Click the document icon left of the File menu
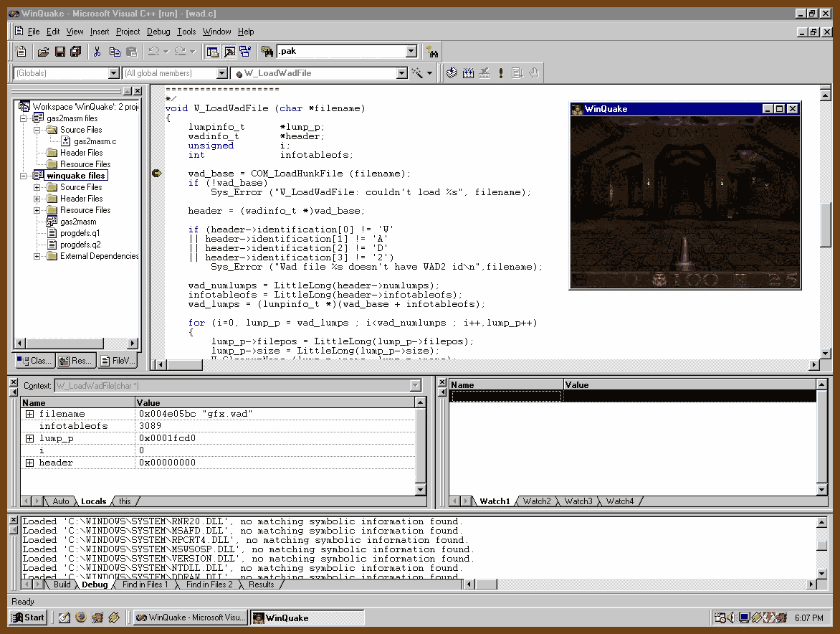Image resolution: width=840 pixels, height=634 pixels. pos(19,31)
